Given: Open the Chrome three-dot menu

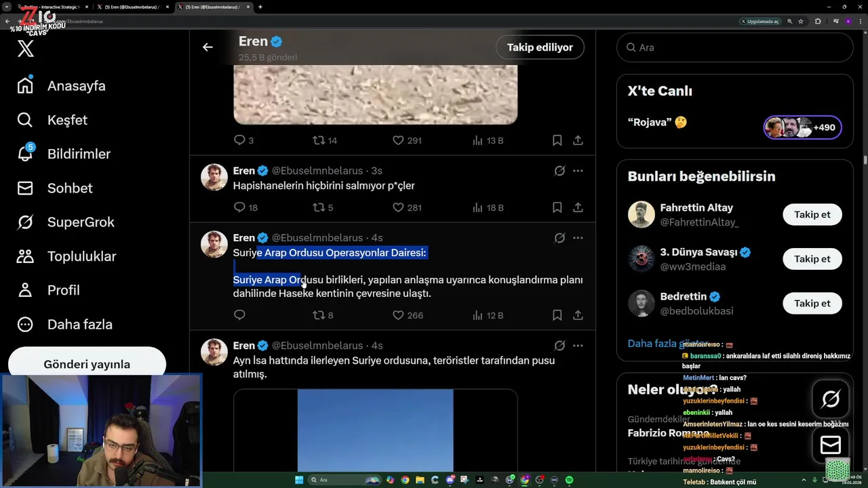Looking at the screenshot, I should pyautogui.click(x=860, y=21).
